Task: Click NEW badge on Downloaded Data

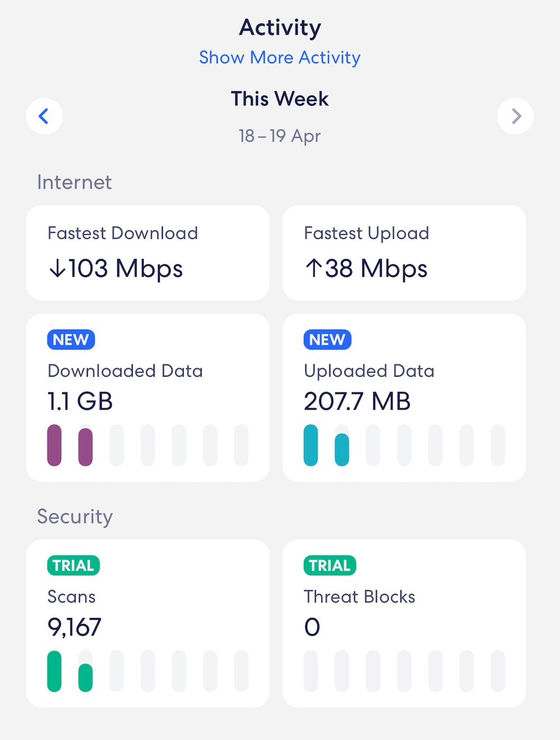Action: pos(71,340)
